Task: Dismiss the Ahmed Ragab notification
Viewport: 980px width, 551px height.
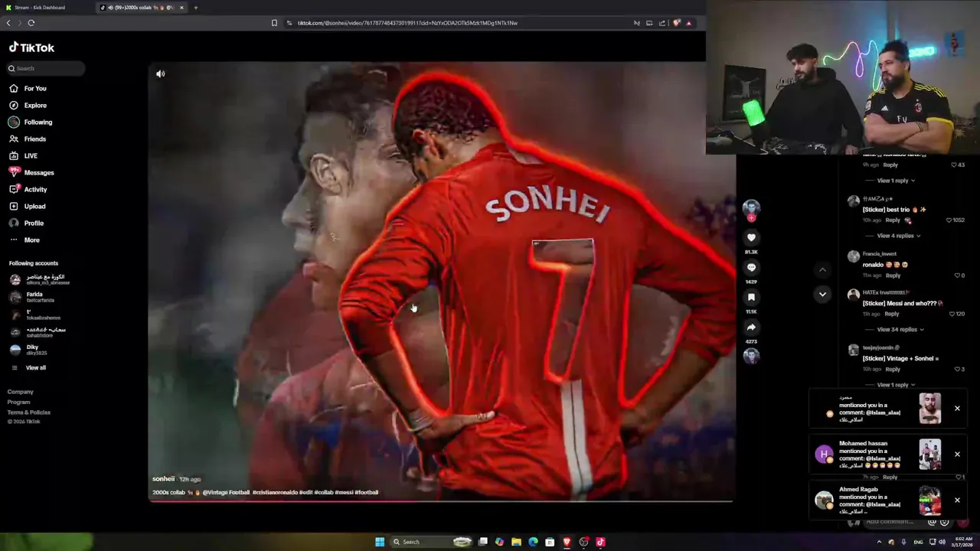Action: [x=957, y=500]
